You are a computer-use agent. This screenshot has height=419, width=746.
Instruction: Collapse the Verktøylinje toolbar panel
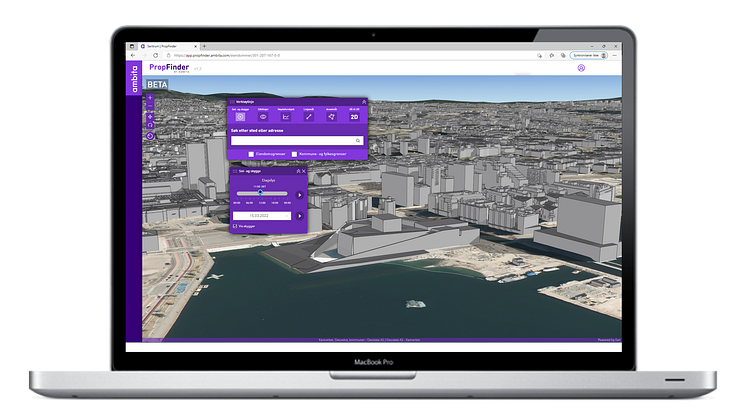pos(364,102)
